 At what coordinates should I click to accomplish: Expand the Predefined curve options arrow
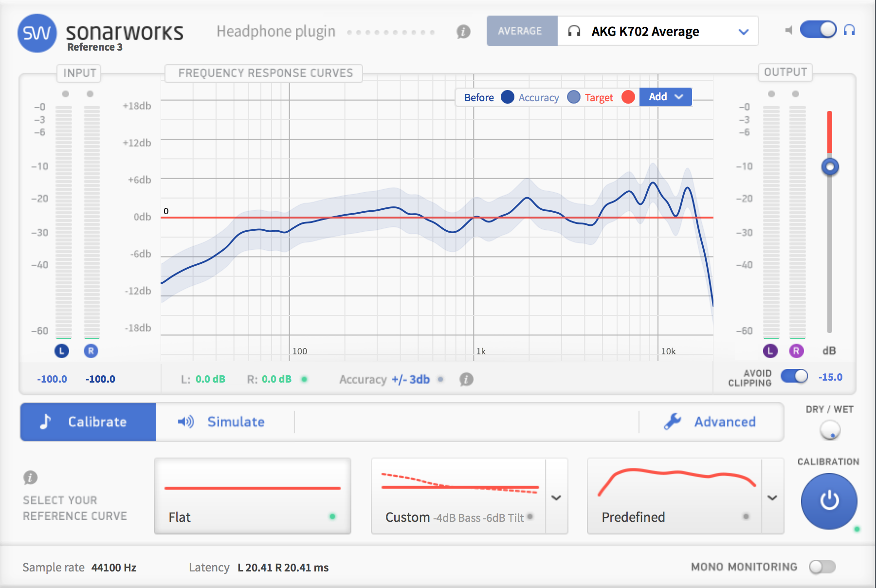[772, 497]
